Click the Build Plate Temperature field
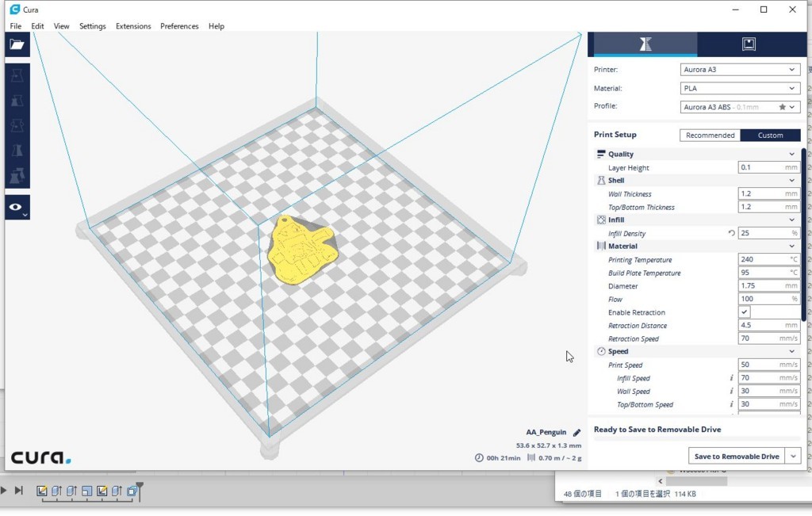 (768, 272)
